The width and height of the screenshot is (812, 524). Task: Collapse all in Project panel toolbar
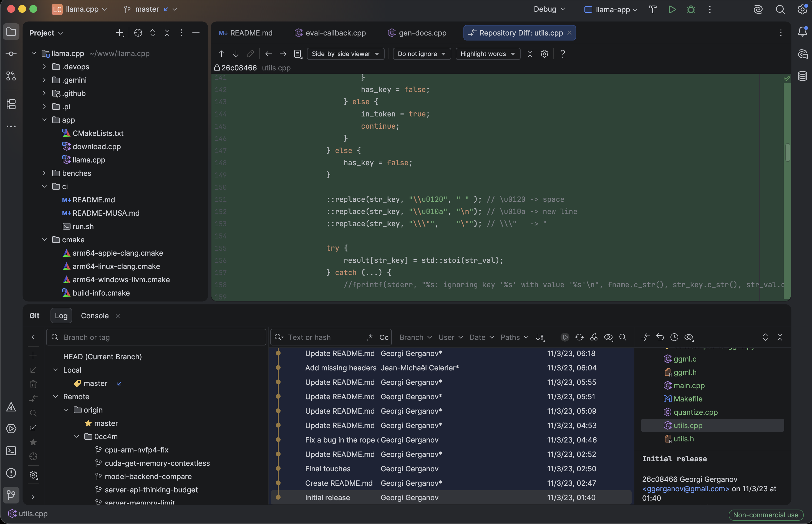(x=167, y=33)
